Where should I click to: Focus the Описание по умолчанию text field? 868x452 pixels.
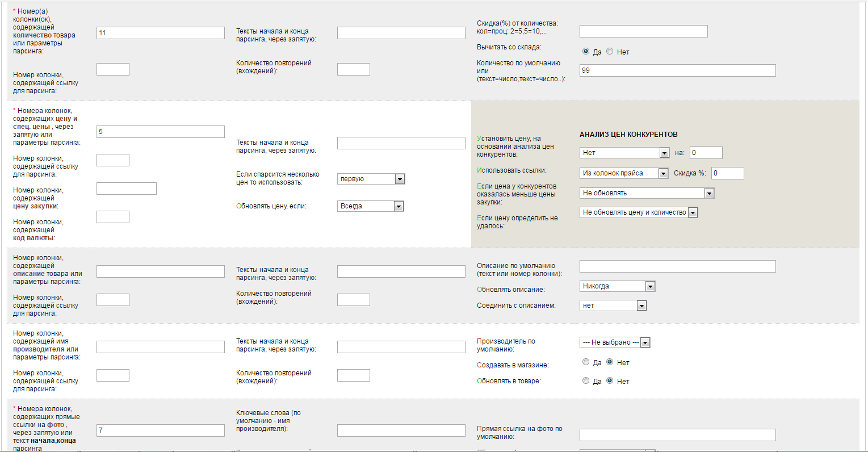[x=677, y=266]
